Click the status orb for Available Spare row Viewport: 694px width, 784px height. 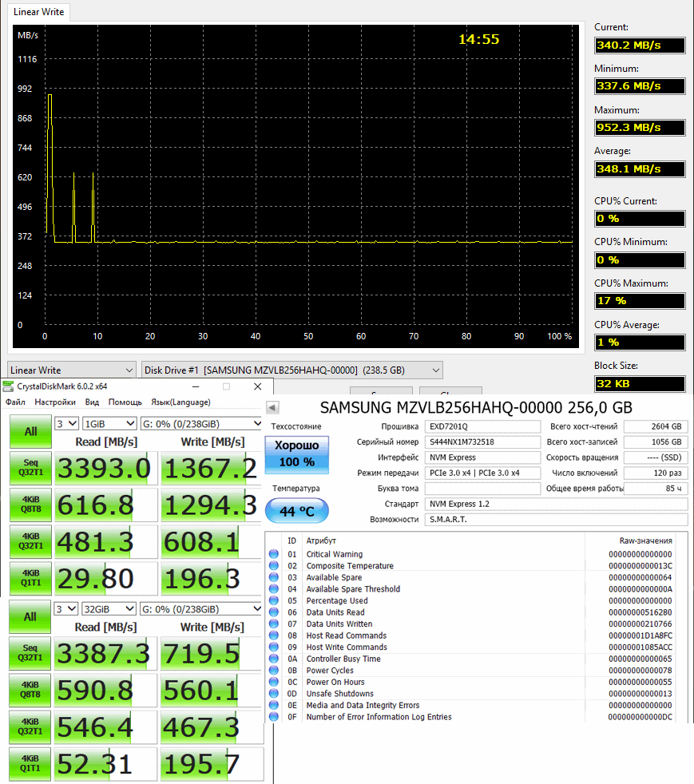click(x=273, y=577)
